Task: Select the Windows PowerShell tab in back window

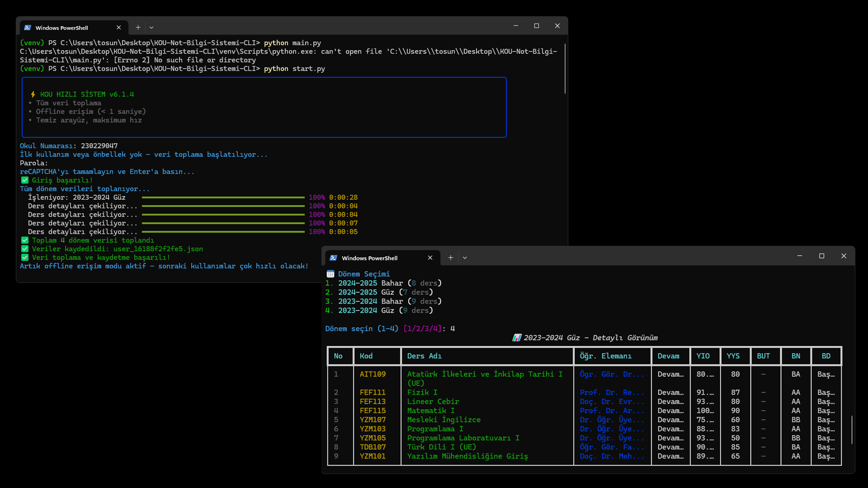Action: (x=74, y=28)
